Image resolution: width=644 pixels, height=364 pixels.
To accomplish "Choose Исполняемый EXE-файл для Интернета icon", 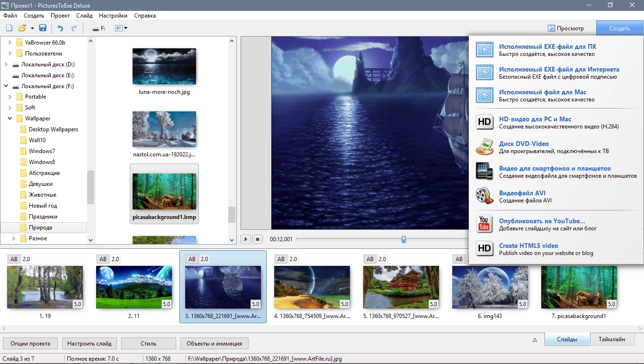I will (484, 73).
